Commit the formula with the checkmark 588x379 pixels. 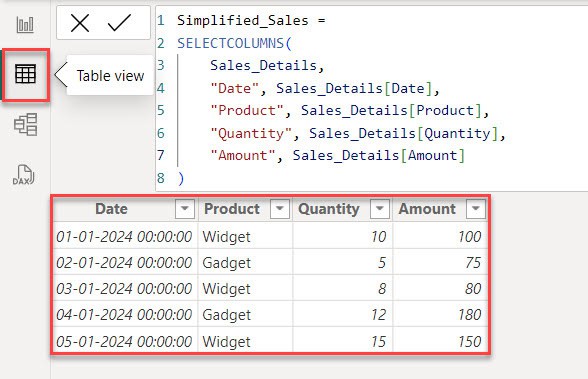click(119, 23)
